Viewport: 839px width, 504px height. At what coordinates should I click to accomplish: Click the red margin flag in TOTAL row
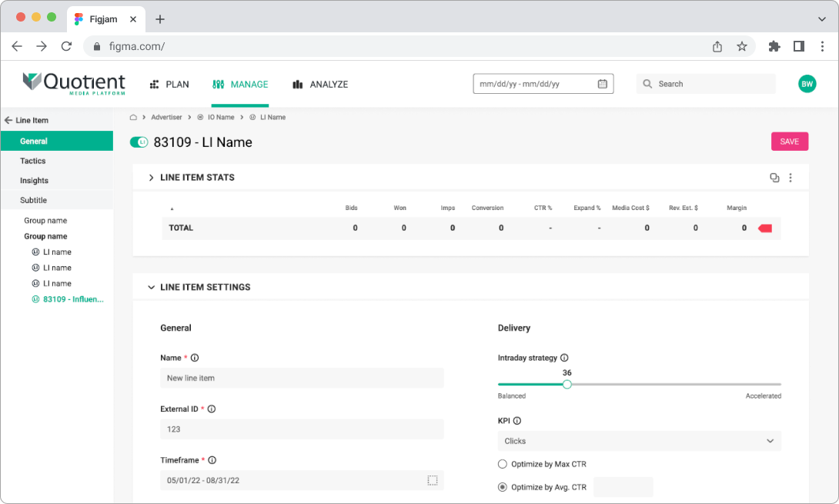[765, 229]
